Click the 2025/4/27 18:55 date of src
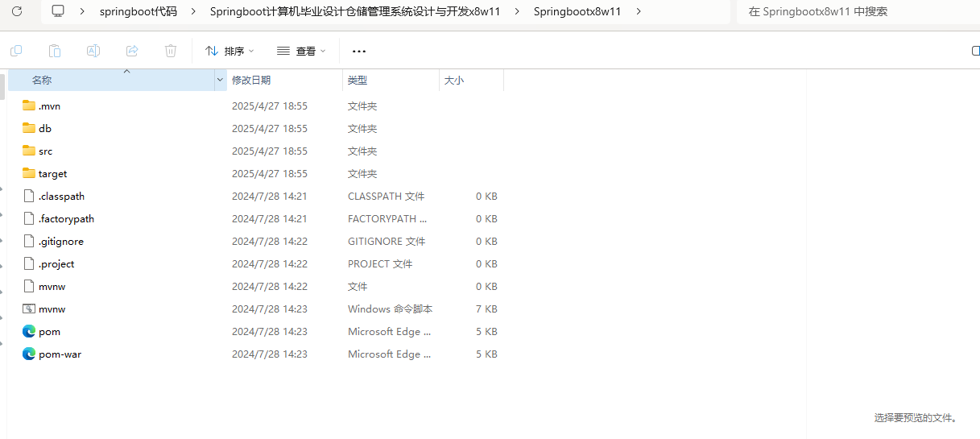The width and height of the screenshot is (980, 439). [x=269, y=151]
